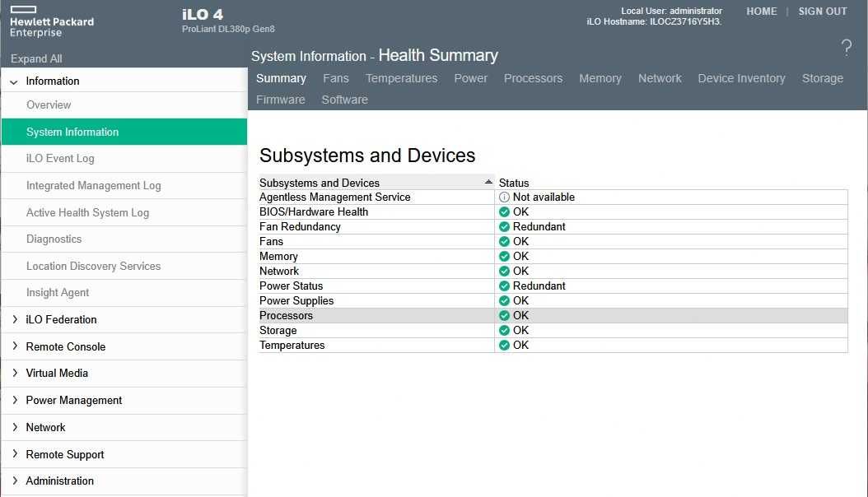Open the Memory tab

click(600, 78)
